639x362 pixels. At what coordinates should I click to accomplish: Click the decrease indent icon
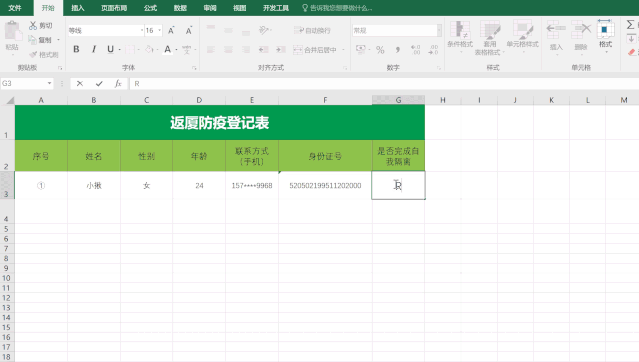tap(263, 50)
